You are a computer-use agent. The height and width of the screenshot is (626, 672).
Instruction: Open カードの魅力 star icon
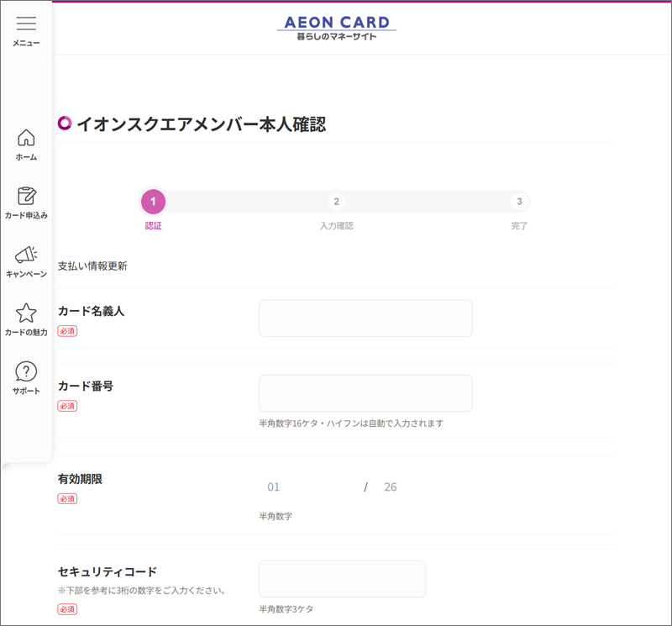[26, 313]
